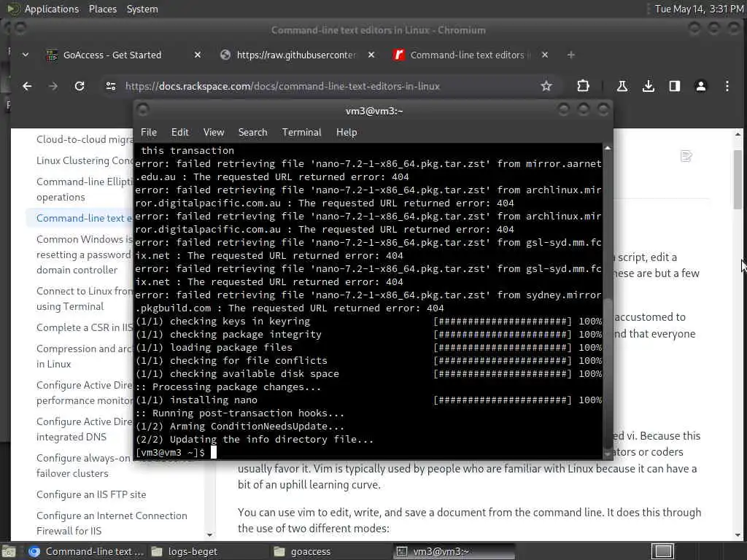The image size is (747, 560).
Task: Go back with browser back arrow
Action: click(27, 86)
